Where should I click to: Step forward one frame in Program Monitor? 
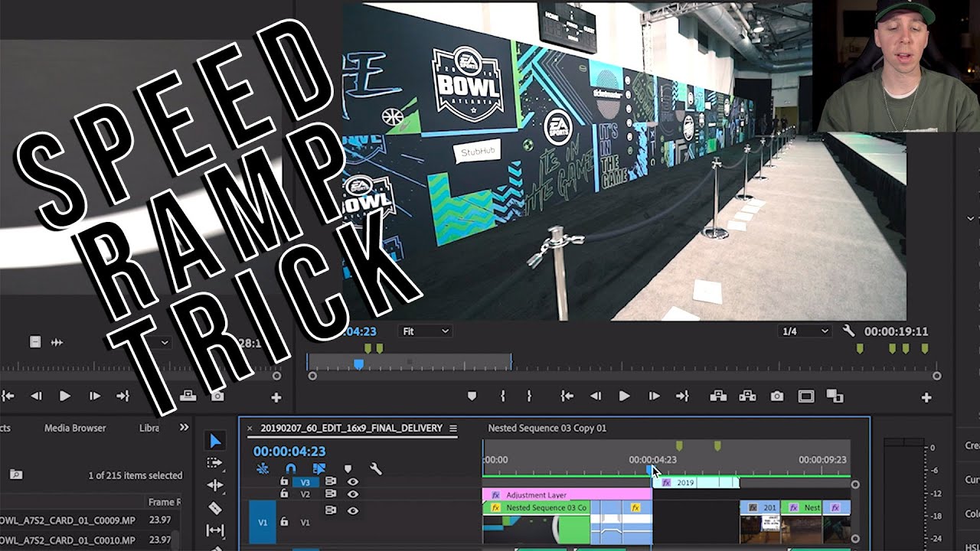tap(654, 396)
